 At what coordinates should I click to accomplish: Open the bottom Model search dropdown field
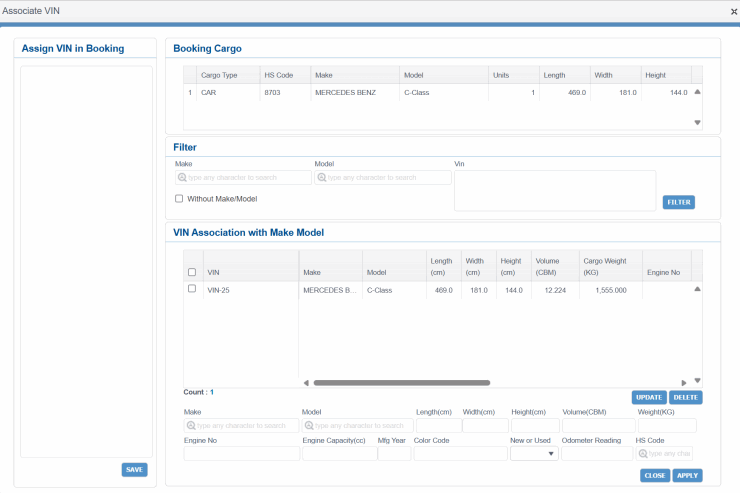tap(357, 426)
